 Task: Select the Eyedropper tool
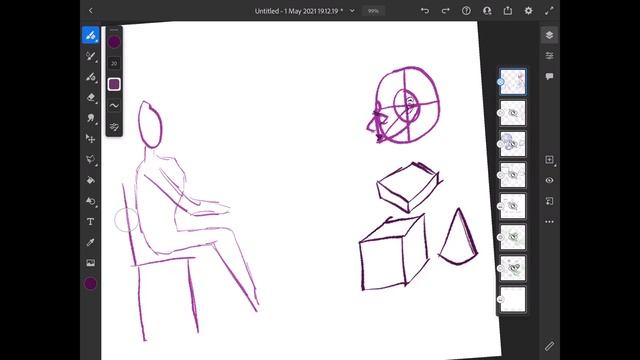click(91, 242)
